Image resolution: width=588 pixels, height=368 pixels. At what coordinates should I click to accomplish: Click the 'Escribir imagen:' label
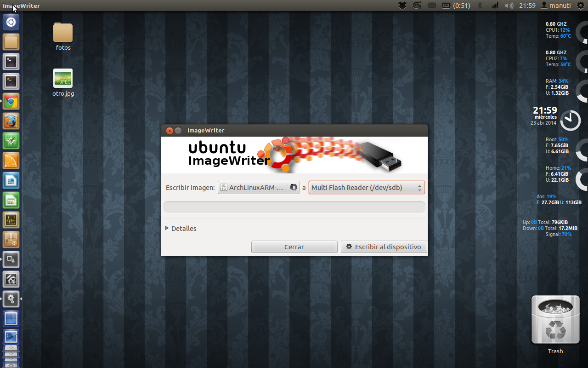coord(190,188)
